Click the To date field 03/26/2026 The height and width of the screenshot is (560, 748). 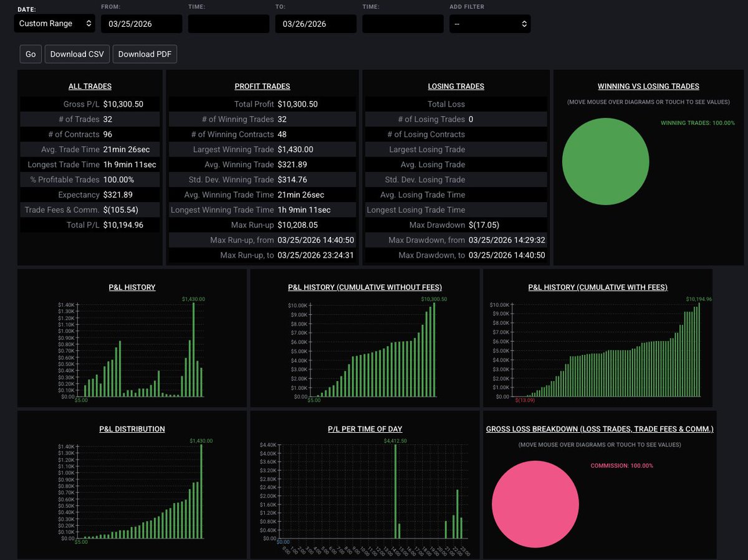pos(316,24)
